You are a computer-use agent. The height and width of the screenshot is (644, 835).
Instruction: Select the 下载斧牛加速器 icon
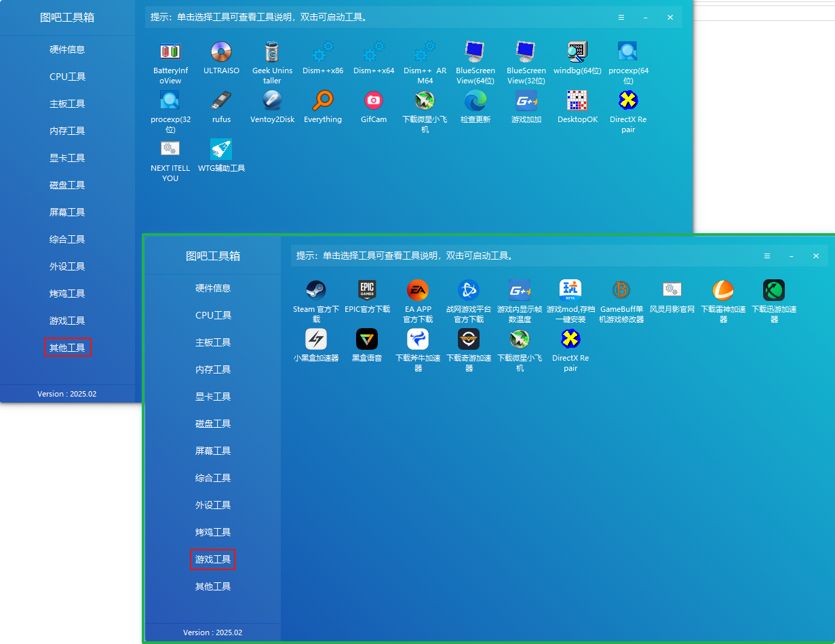click(418, 339)
